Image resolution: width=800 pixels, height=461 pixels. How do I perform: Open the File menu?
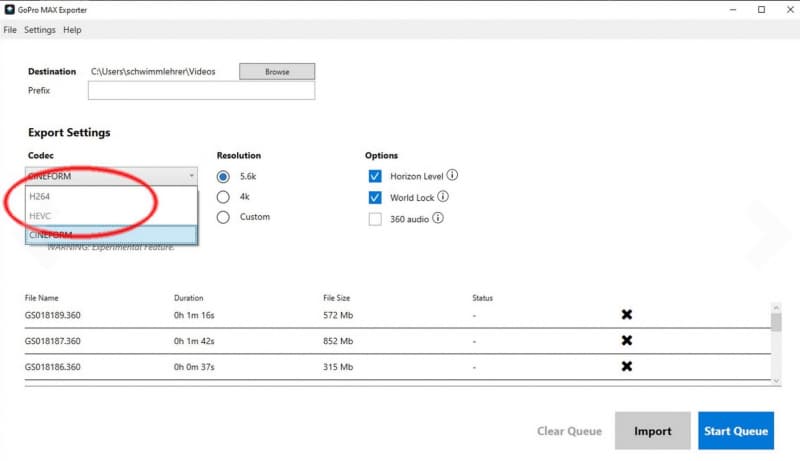pyautogui.click(x=10, y=30)
